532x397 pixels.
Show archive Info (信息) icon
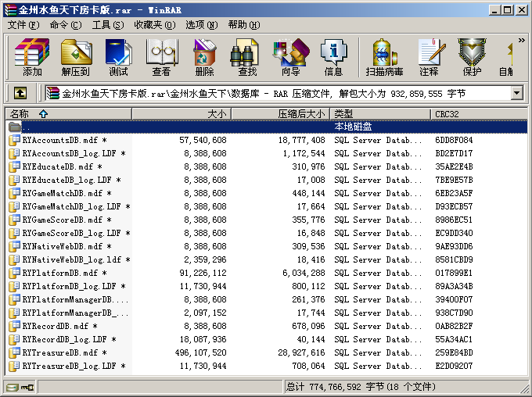(333, 57)
